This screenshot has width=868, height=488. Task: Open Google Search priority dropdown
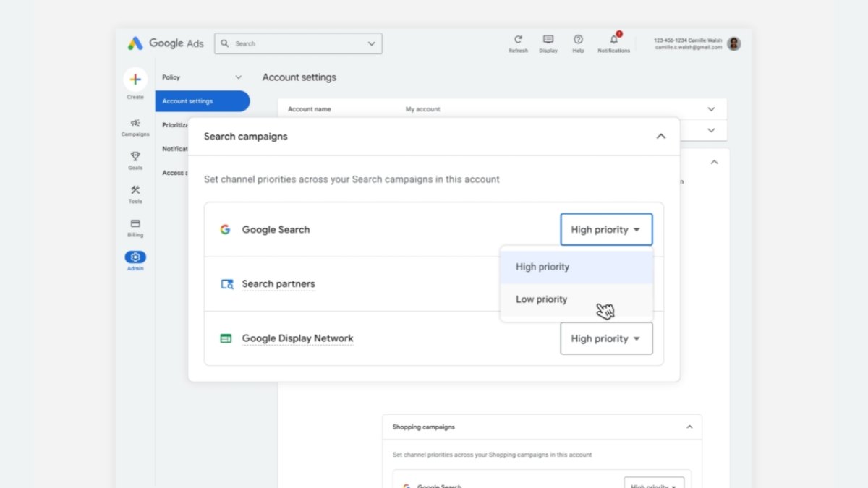tap(606, 229)
